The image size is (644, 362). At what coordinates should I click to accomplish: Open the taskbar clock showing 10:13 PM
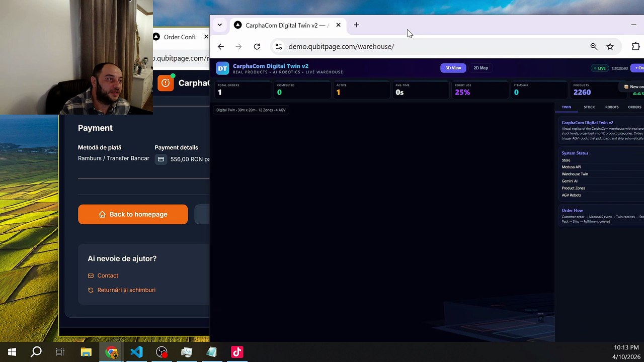point(626,352)
